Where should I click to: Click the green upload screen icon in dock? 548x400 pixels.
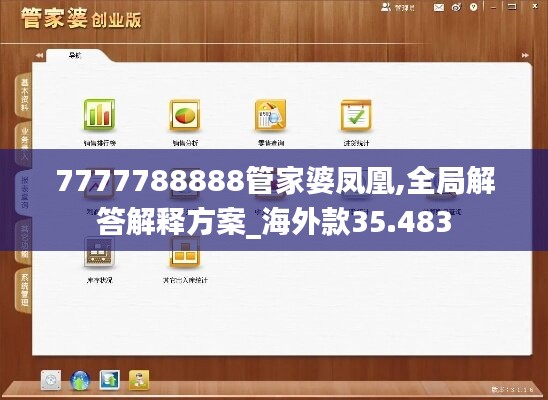[110, 380]
